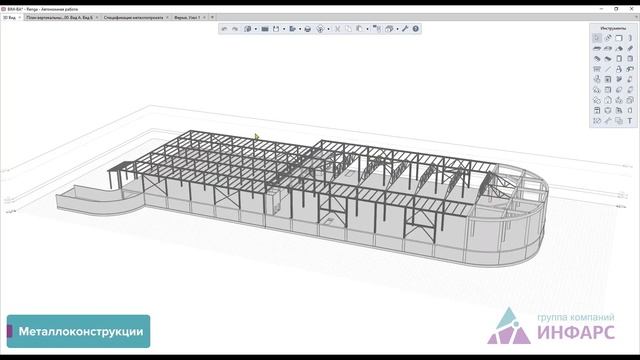Open settings via the wrench icon
This screenshot has width=640, height=360.
coord(405,29)
